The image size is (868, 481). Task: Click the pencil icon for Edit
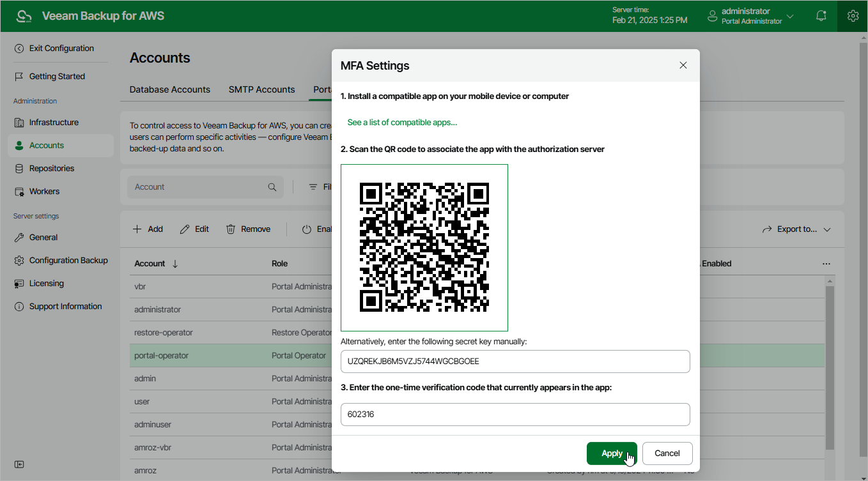tap(185, 229)
